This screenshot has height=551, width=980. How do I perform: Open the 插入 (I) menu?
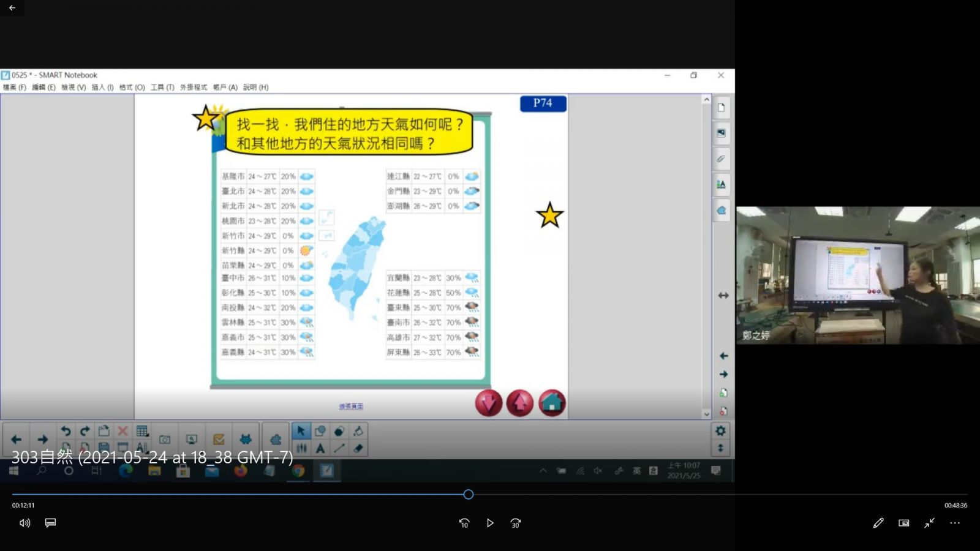(102, 88)
